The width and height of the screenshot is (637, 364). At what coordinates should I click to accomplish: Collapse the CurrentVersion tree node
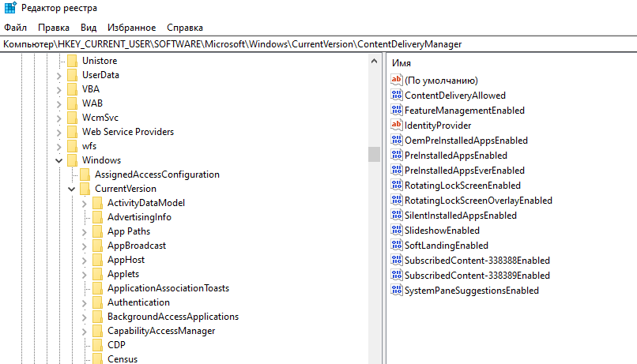point(72,190)
